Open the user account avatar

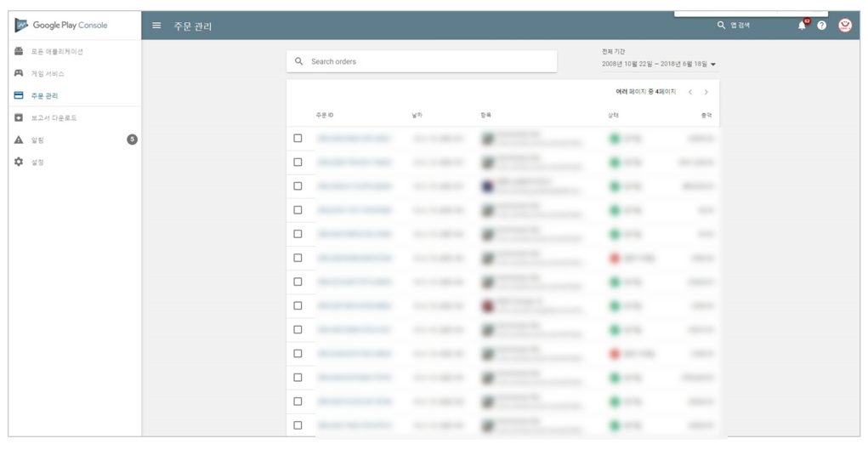pyautogui.click(x=844, y=26)
